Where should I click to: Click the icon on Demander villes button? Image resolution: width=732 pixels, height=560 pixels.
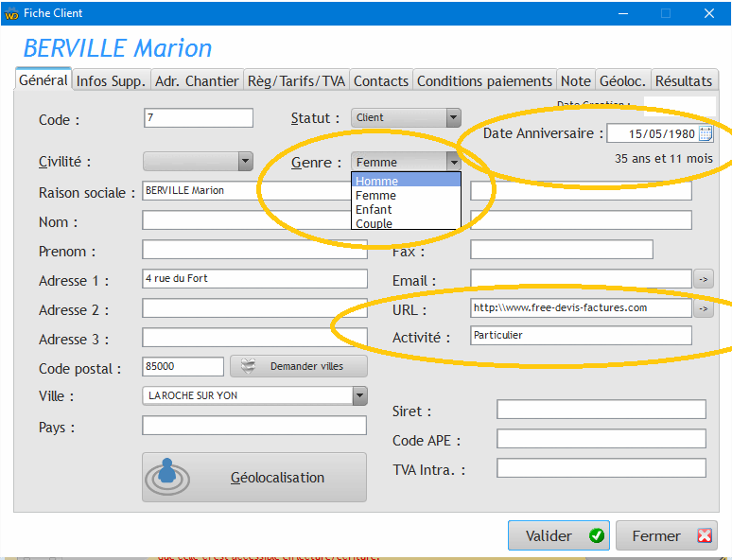point(249,366)
